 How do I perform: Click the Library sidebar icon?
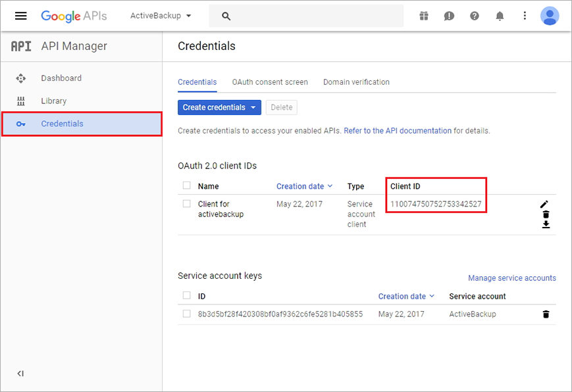pos(21,101)
